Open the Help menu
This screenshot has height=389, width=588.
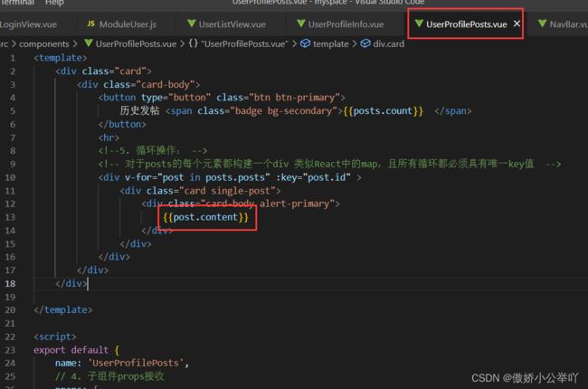point(54,2)
